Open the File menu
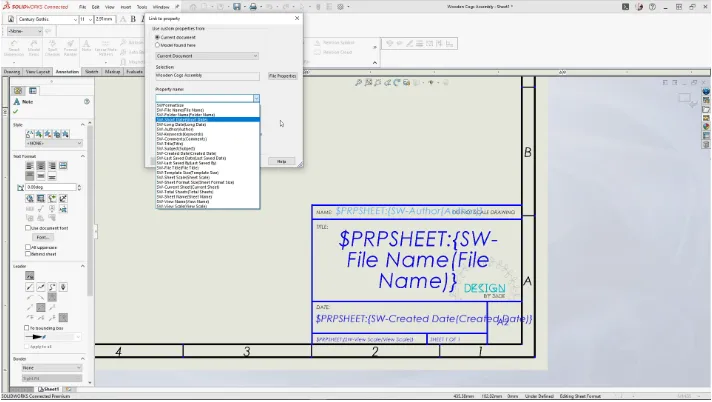The image size is (712, 402). pyautogui.click(x=82, y=7)
